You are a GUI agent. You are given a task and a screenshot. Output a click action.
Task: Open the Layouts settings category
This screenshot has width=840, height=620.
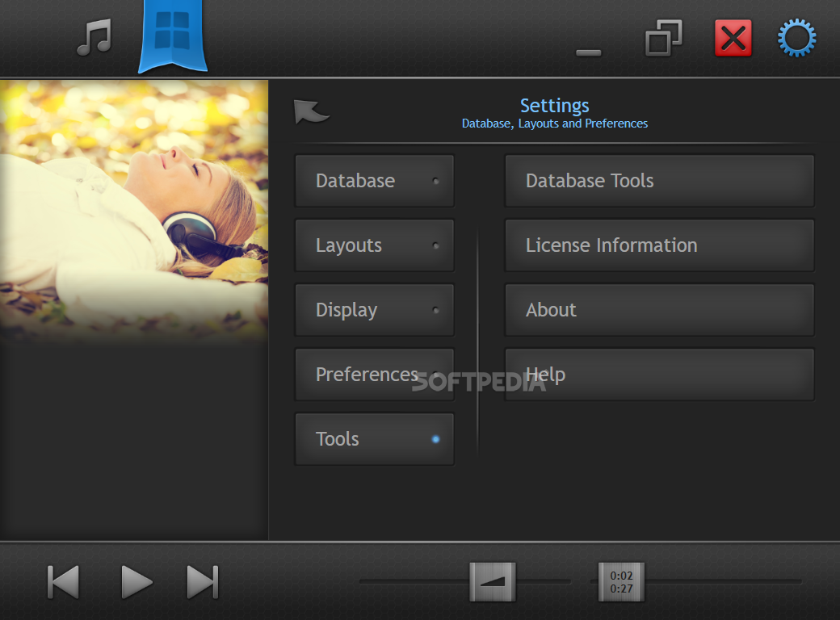click(375, 245)
